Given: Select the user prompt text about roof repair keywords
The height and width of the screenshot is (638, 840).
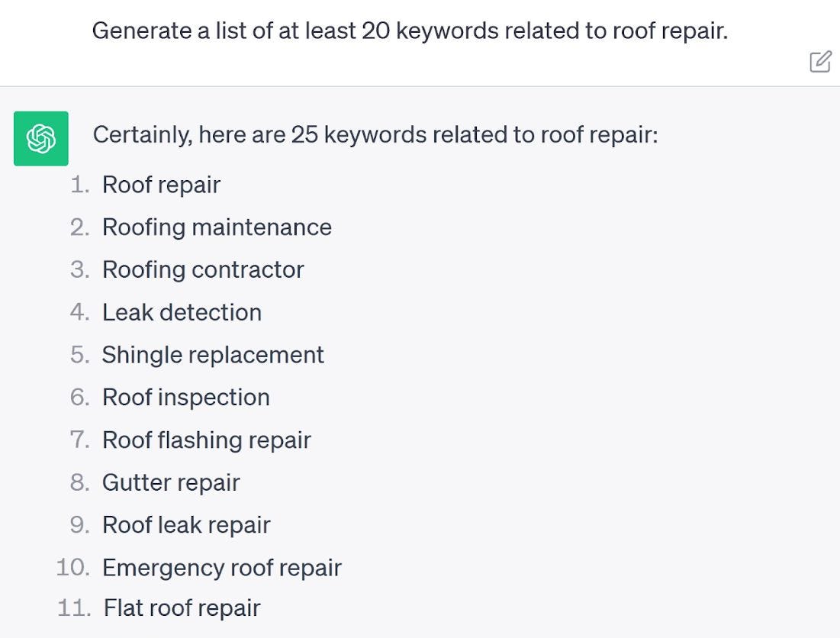Looking at the screenshot, I should click(x=410, y=31).
